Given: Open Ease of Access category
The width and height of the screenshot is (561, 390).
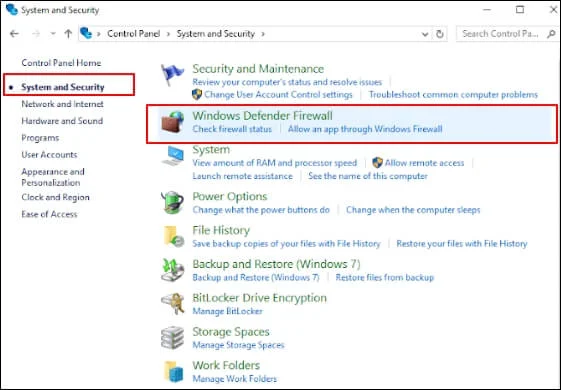Looking at the screenshot, I should (x=49, y=214).
